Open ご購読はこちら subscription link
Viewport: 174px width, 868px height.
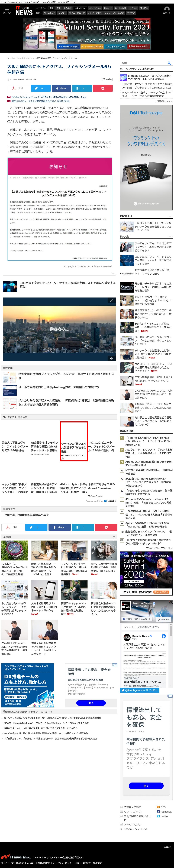point(164,101)
